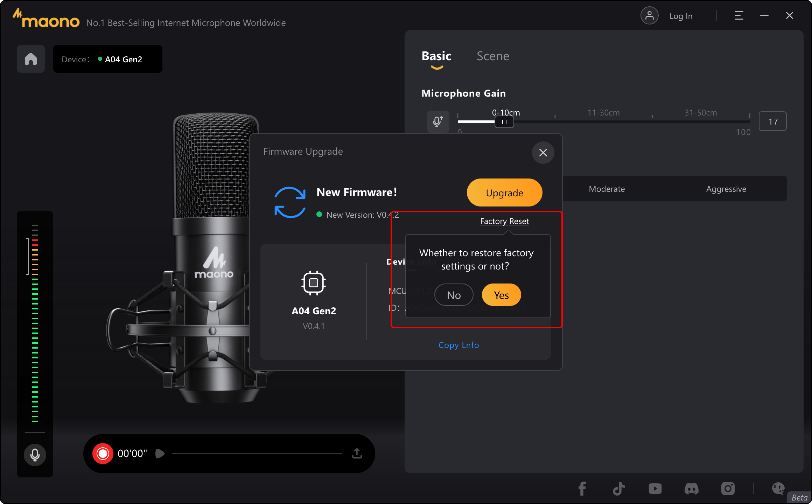
Task: Select the Aggressive option
Action: [x=726, y=189]
